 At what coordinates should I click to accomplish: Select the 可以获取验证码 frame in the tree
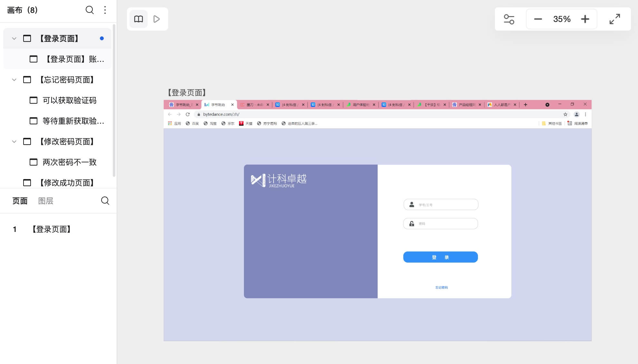(69, 100)
